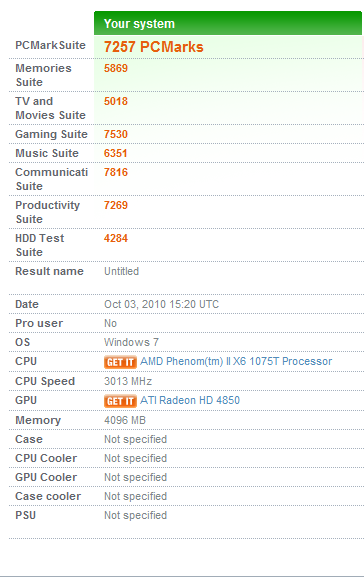Image resolution: width=364 pixels, height=577 pixels.
Task: Click the 3013 MHz CPU Speed value
Action: (x=128, y=381)
